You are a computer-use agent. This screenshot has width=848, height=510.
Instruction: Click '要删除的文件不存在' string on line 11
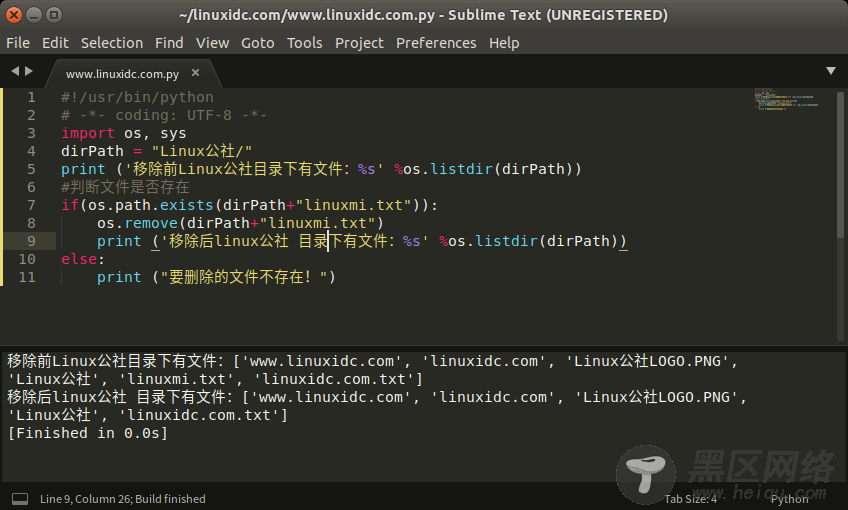pyautogui.click(x=236, y=277)
